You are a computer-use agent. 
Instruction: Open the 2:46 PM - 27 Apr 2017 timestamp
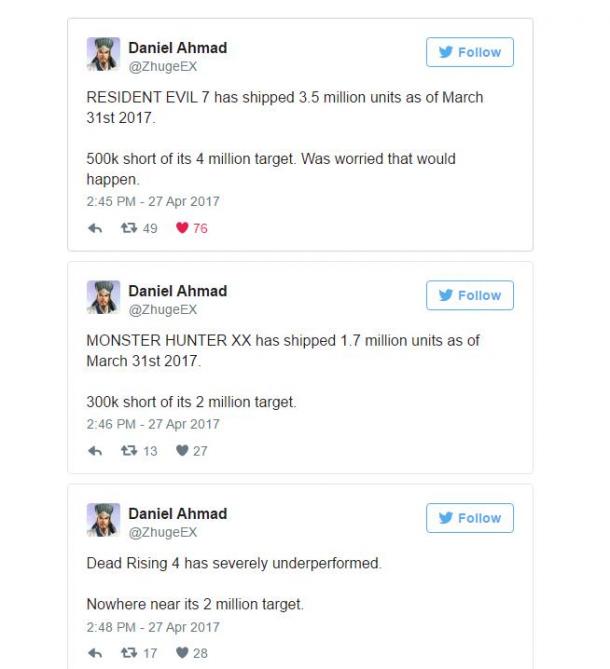pyautogui.click(x=153, y=424)
